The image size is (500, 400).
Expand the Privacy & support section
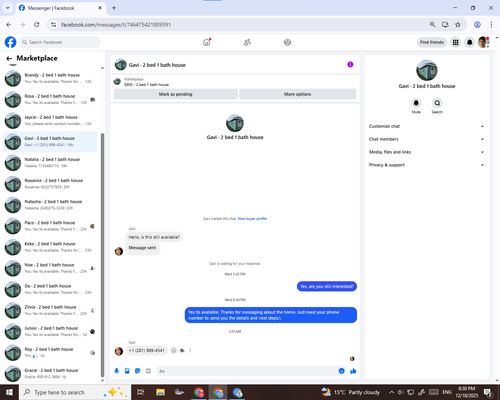tap(426, 165)
